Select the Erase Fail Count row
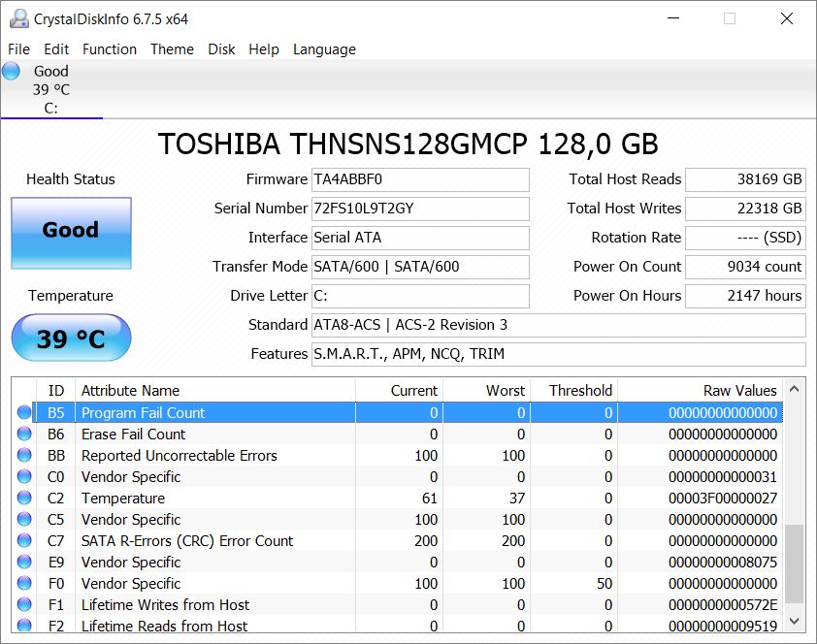This screenshot has width=817, height=644. click(x=399, y=434)
